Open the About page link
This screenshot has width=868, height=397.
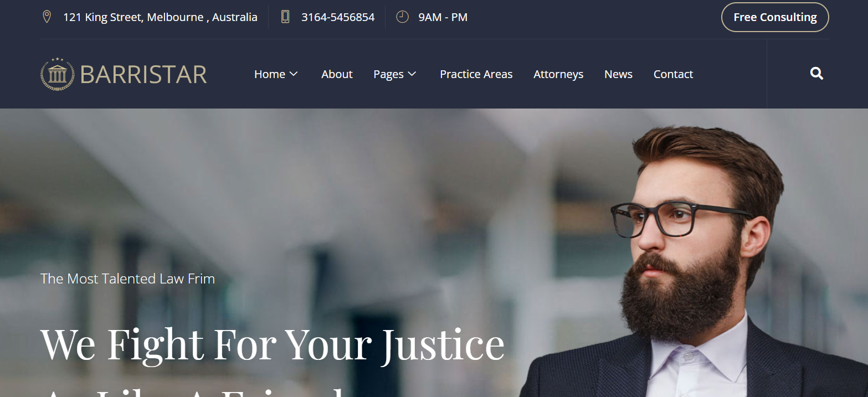click(x=337, y=74)
